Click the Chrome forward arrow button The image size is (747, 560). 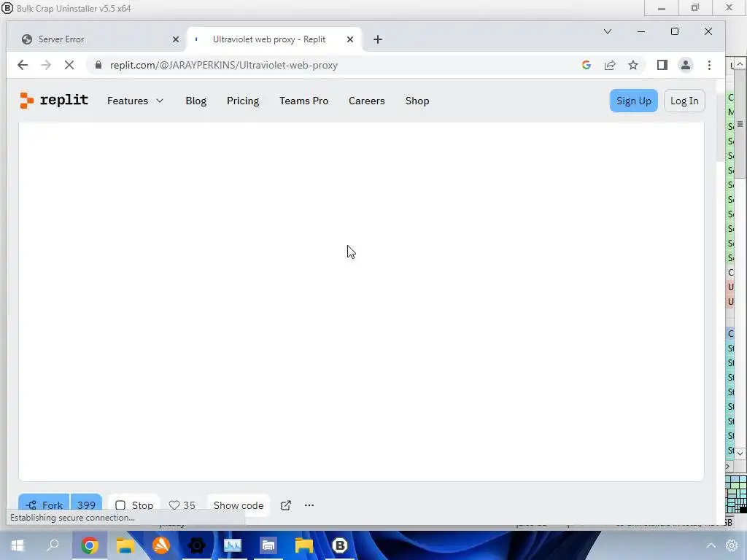(46, 65)
